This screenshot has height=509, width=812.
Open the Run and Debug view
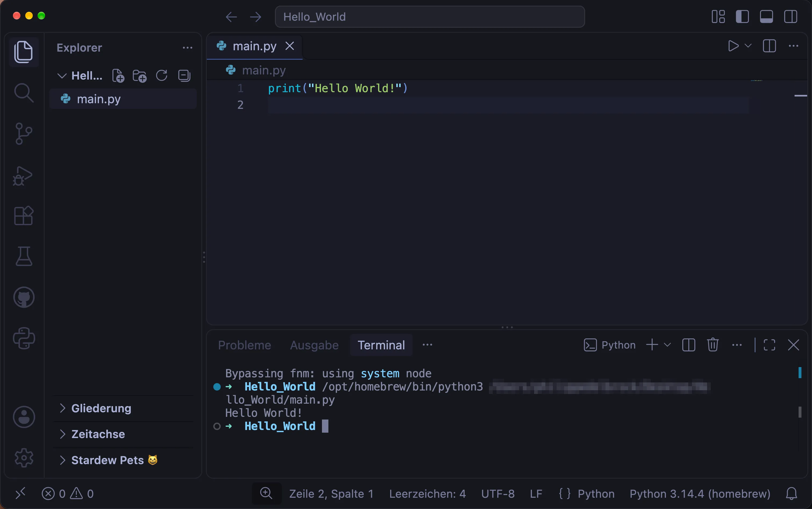[x=23, y=176]
